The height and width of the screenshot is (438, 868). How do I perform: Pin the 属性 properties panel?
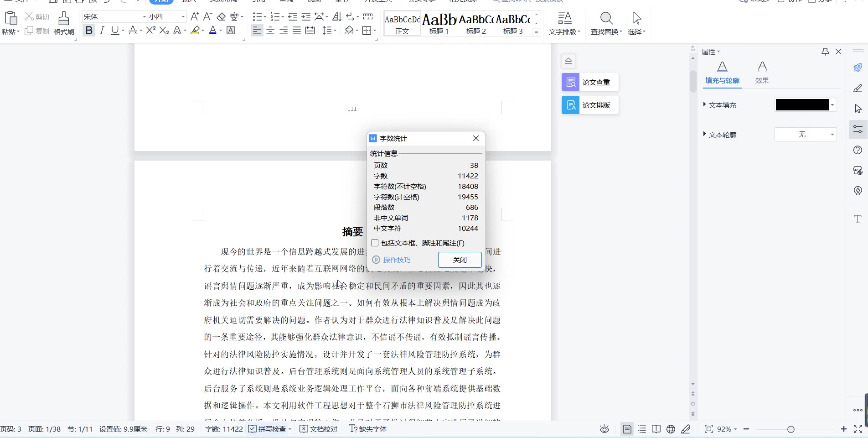[x=825, y=52]
